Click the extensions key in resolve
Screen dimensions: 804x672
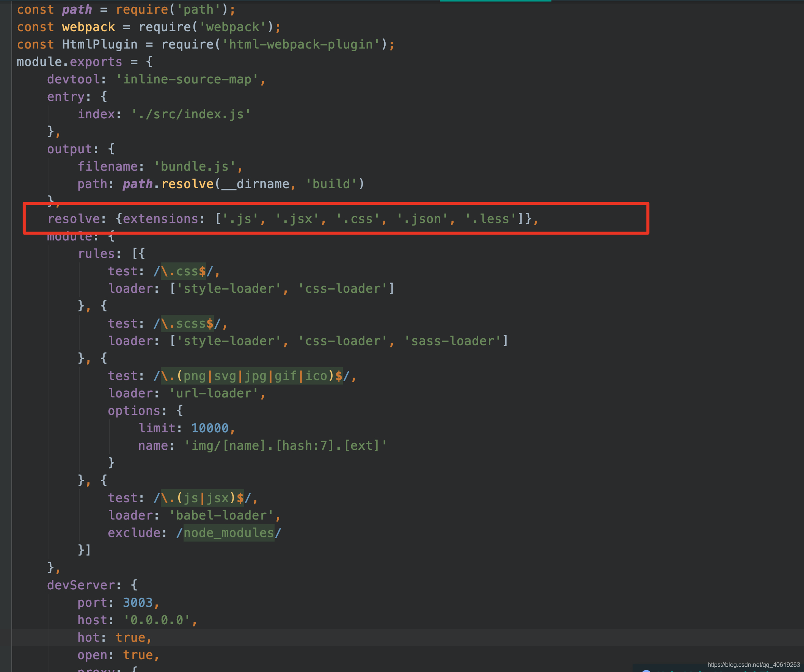click(160, 219)
